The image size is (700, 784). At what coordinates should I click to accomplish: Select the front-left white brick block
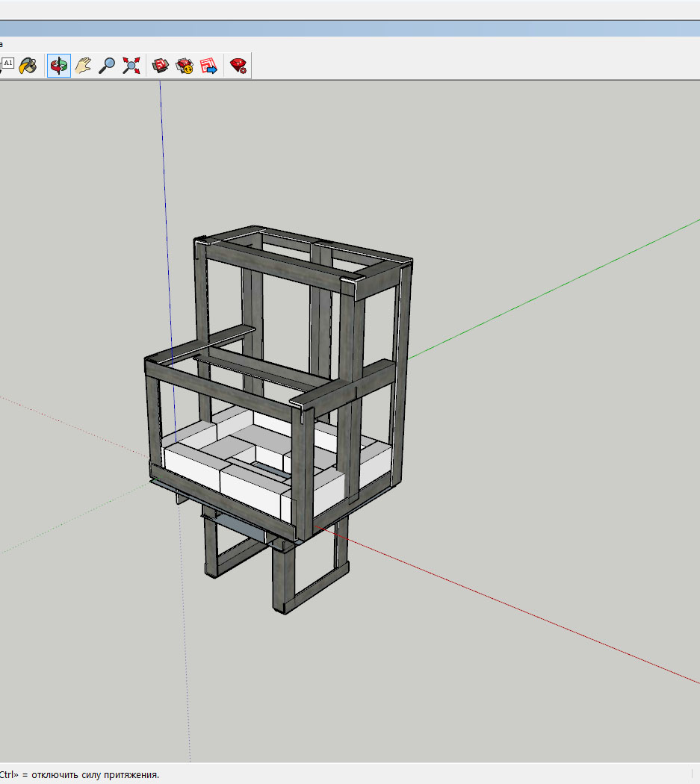(191, 465)
